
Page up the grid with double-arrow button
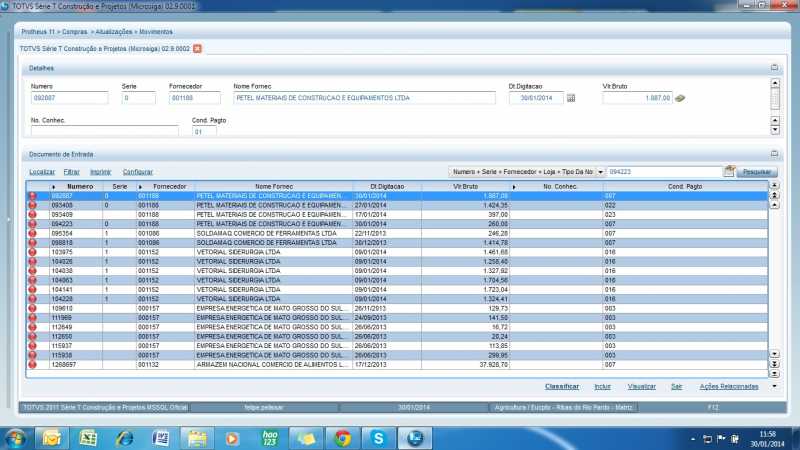click(x=774, y=195)
